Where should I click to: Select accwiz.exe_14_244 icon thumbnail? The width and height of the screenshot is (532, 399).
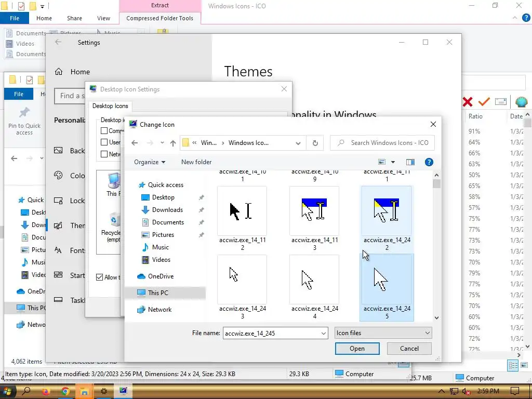point(314,280)
